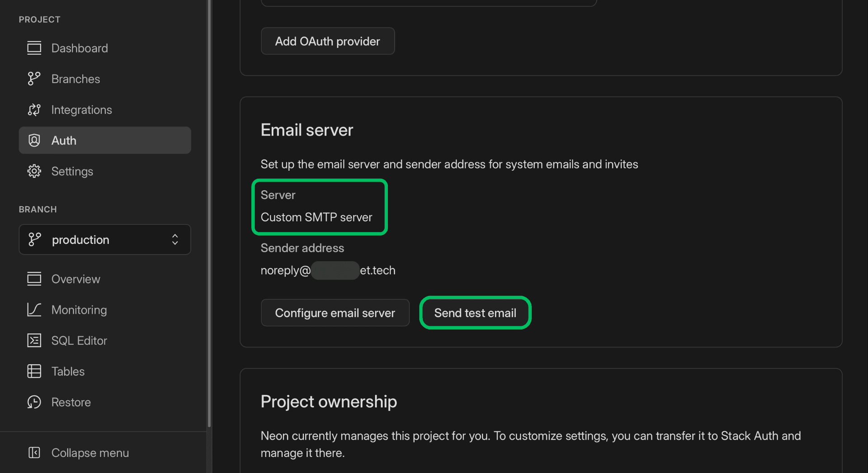Click the Integrations icon
Viewport: 868px width, 473px height.
34,109
